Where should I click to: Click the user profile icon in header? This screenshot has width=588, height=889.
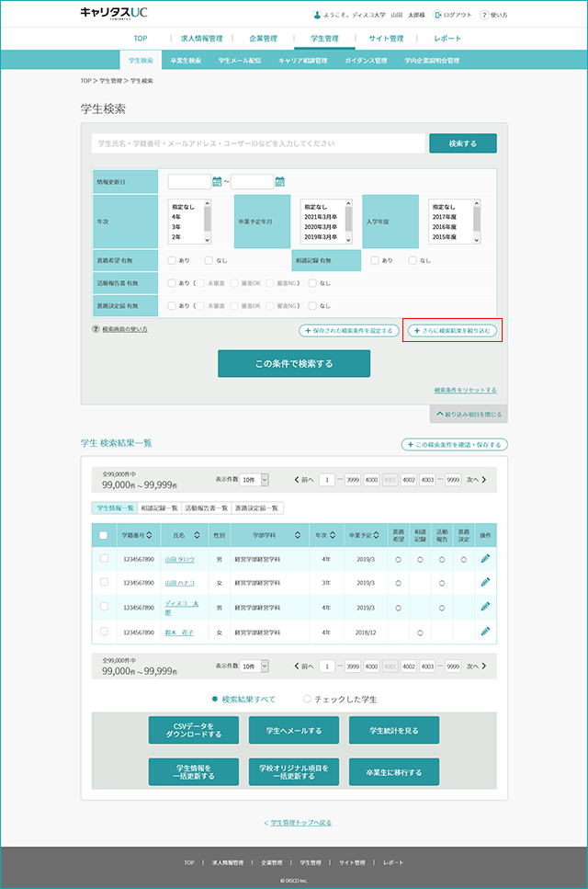317,15
